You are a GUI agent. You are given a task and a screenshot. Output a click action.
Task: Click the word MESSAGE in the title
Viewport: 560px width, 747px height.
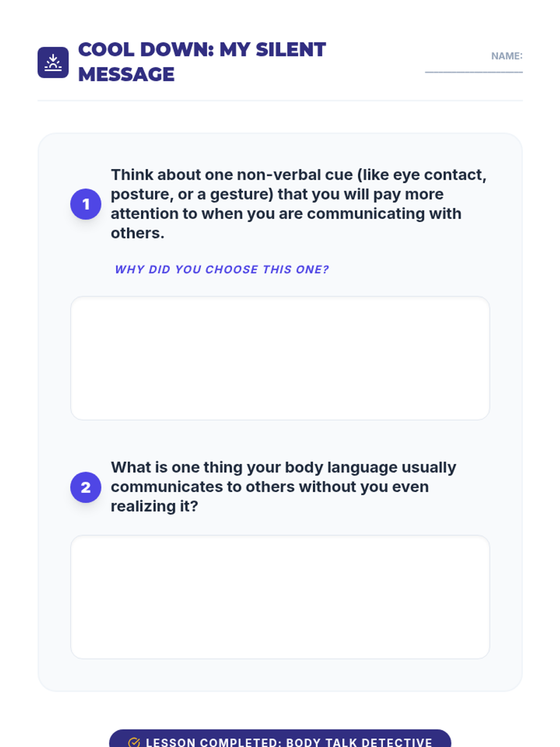(126, 74)
